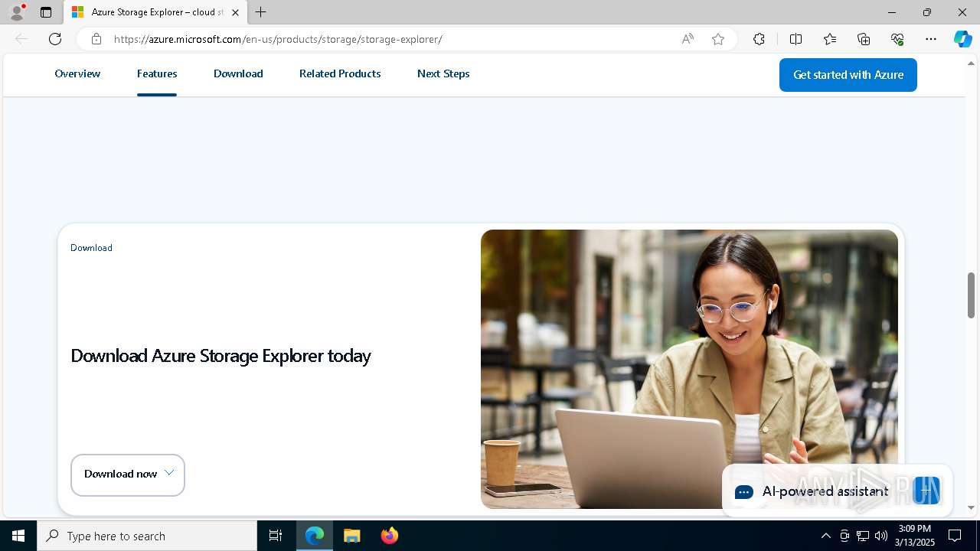
Task: Open the browser profile icon
Action: [16, 12]
